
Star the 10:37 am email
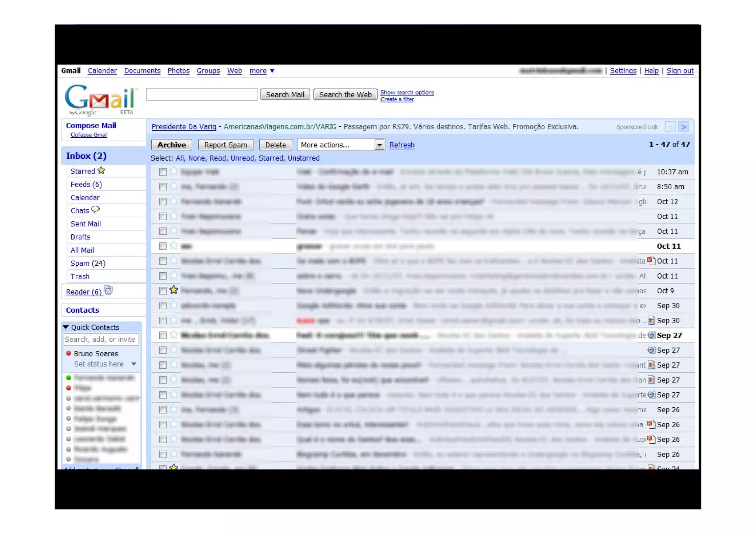(x=174, y=171)
